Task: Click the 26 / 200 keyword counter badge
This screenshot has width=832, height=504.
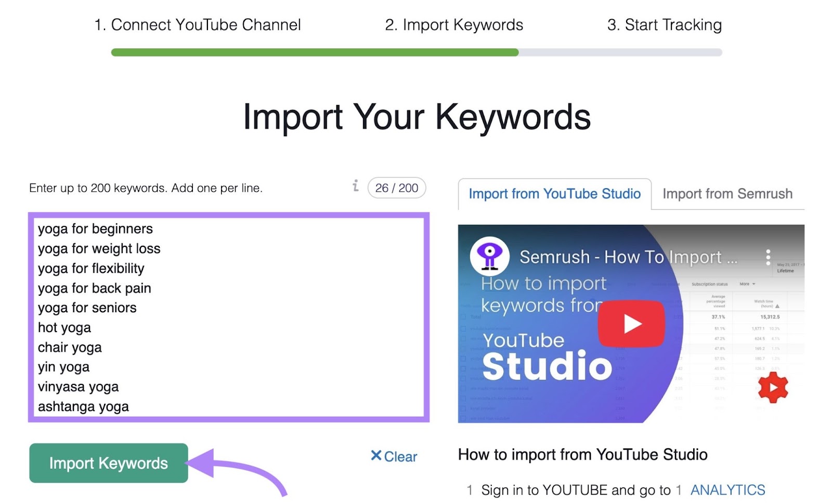Action: coord(396,188)
